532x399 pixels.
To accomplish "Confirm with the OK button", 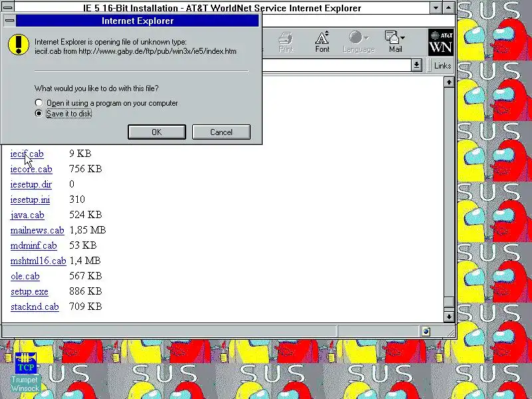I will (x=157, y=132).
